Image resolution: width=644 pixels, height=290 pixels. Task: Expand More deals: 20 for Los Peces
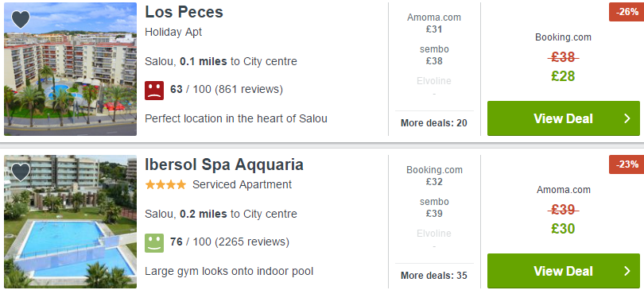pos(434,123)
